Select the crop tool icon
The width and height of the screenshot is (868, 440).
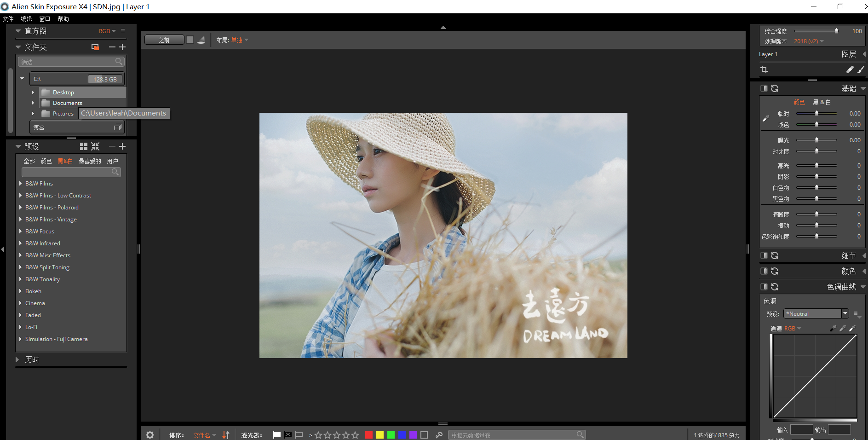click(x=764, y=69)
